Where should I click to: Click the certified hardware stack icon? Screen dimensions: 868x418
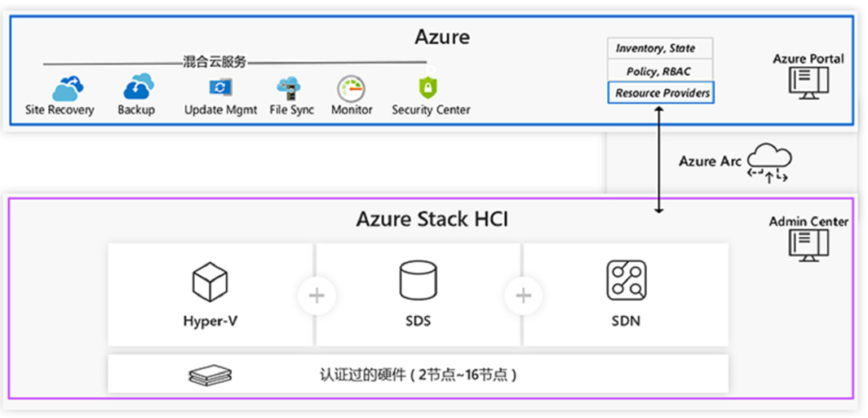coord(211,375)
